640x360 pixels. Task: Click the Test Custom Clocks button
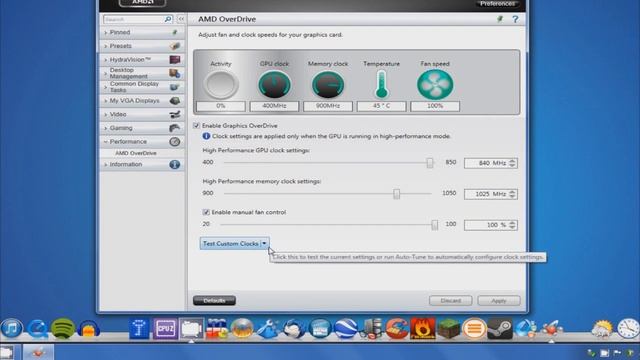[x=231, y=244]
